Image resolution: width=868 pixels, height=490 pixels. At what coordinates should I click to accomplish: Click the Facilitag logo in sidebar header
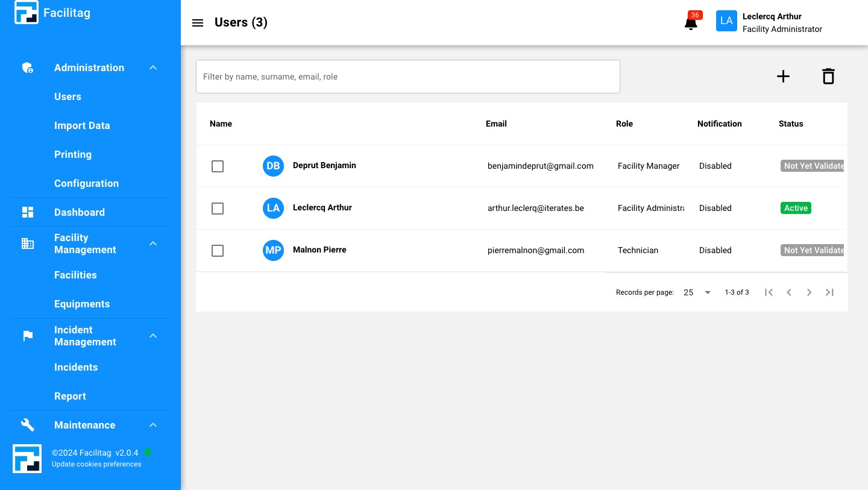27,13
